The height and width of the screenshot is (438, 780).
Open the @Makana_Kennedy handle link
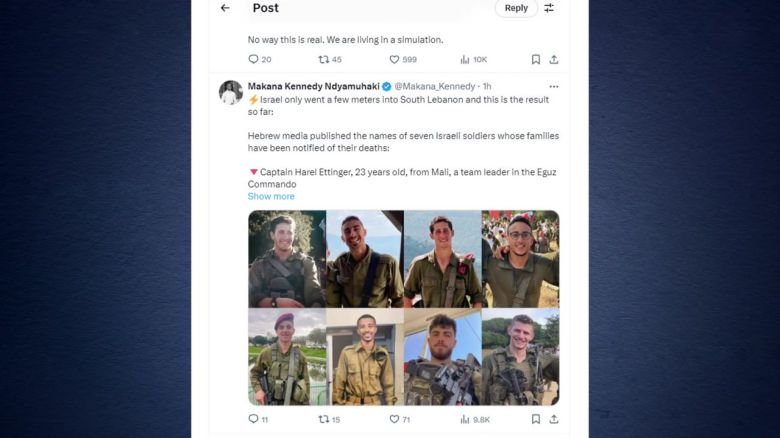[x=435, y=87]
